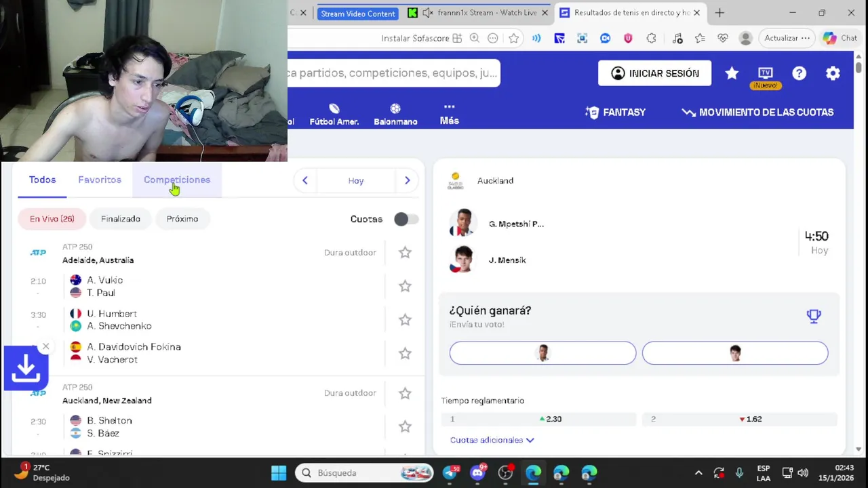
Task: Show hidden system tray icons
Action: (698, 472)
